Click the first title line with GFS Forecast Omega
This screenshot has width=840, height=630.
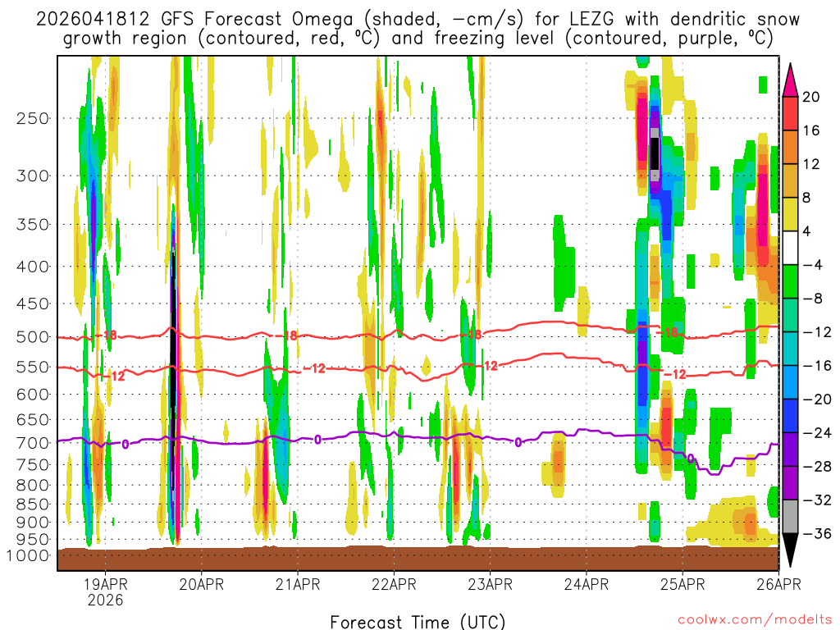418,20
